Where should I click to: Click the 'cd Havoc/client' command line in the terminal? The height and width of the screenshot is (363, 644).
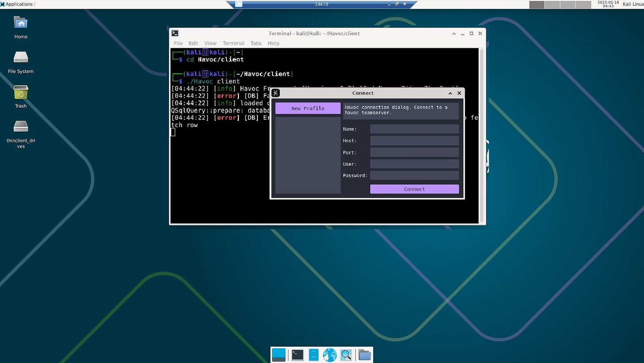tap(215, 59)
